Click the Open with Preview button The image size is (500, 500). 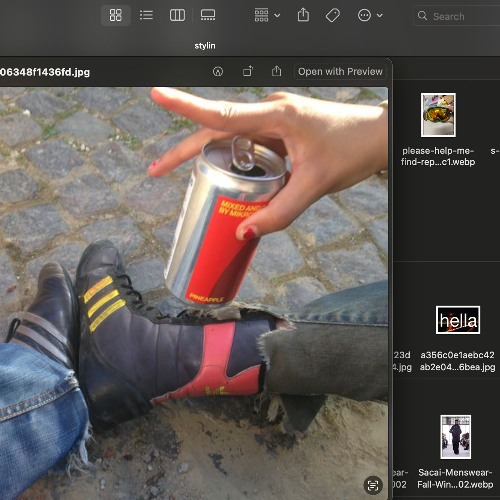coord(340,72)
